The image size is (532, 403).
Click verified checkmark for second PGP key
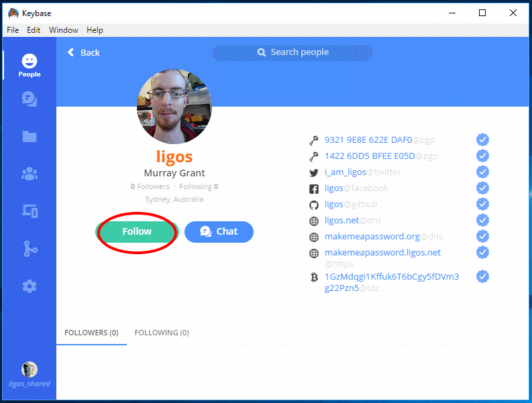[x=482, y=156]
